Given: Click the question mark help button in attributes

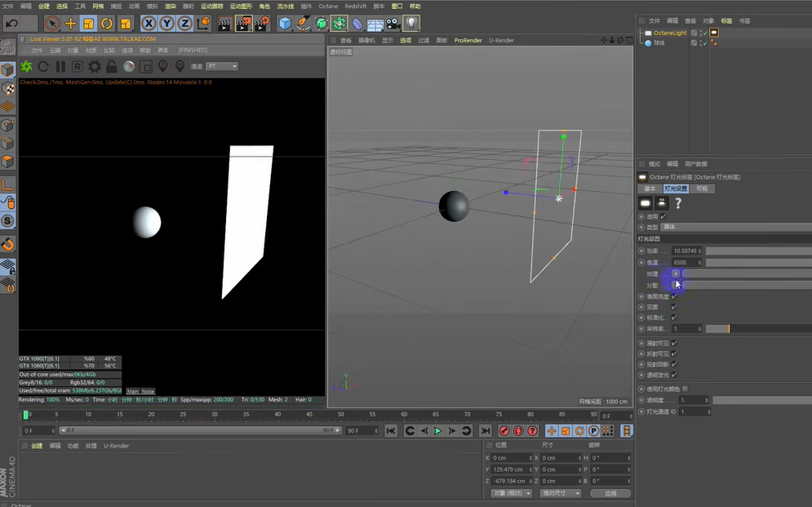Looking at the screenshot, I should [x=679, y=202].
